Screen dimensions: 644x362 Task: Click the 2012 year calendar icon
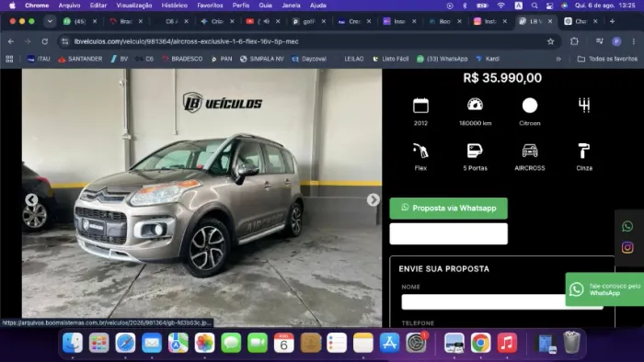420,106
